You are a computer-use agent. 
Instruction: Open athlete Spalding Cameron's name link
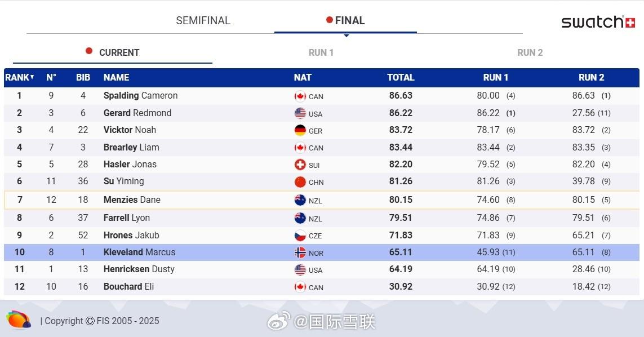[140, 96]
